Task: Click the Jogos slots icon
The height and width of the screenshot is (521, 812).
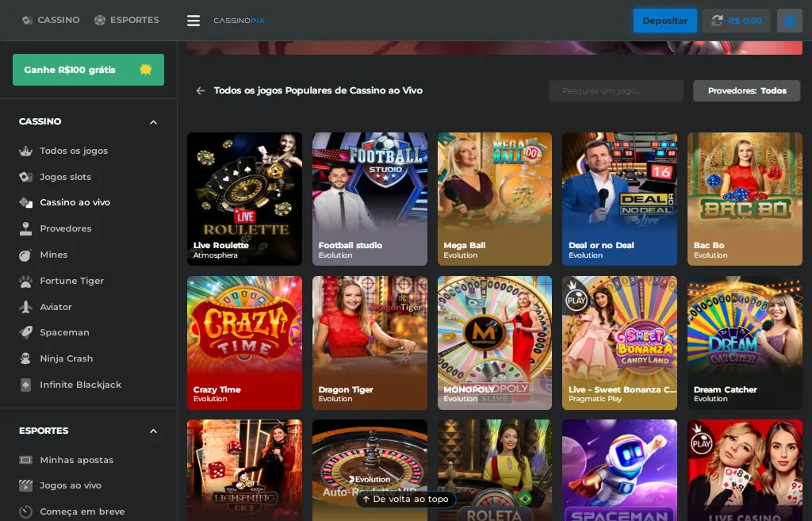Action: pyautogui.click(x=25, y=177)
